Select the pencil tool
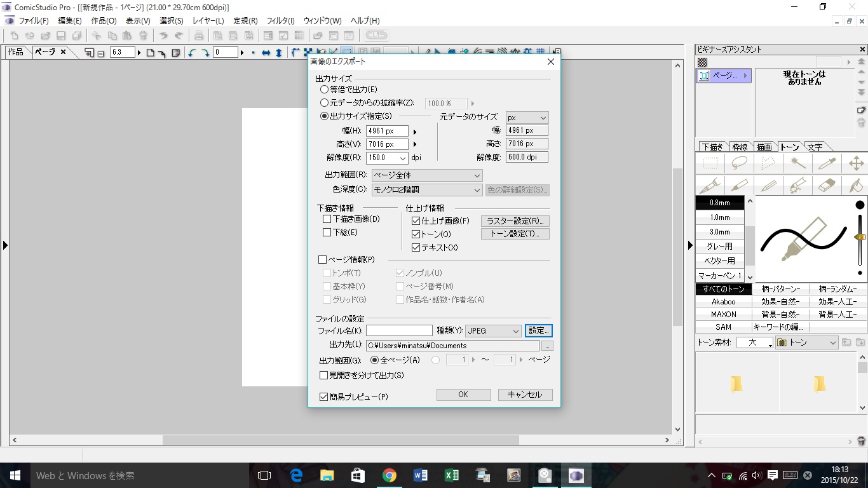Viewport: 868px width, 488px height. (768, 186)
